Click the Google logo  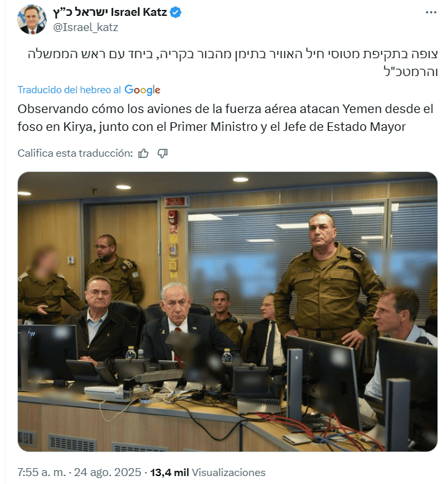pyautogui.click(x=142, y=90)
